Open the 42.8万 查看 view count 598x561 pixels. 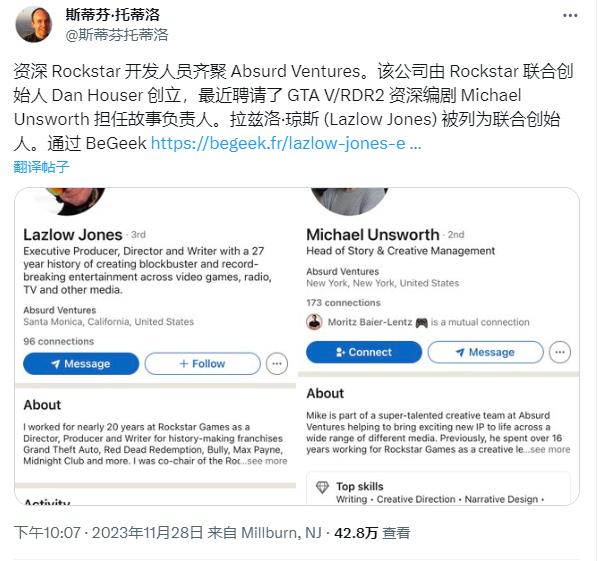tap(372, 533)
